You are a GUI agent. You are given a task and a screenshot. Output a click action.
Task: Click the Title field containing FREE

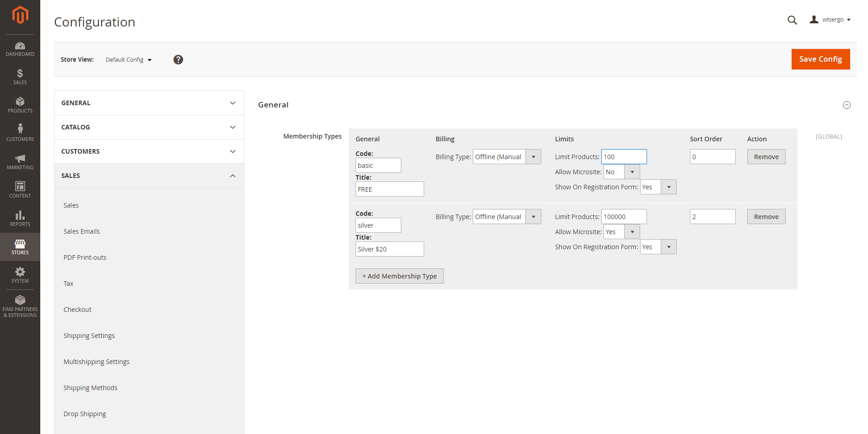point(390,189)
